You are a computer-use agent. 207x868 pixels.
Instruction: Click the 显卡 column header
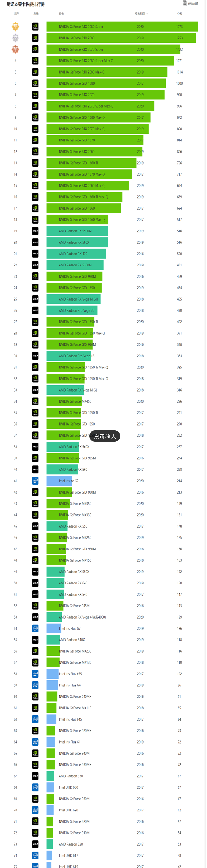tap(61, 14)
